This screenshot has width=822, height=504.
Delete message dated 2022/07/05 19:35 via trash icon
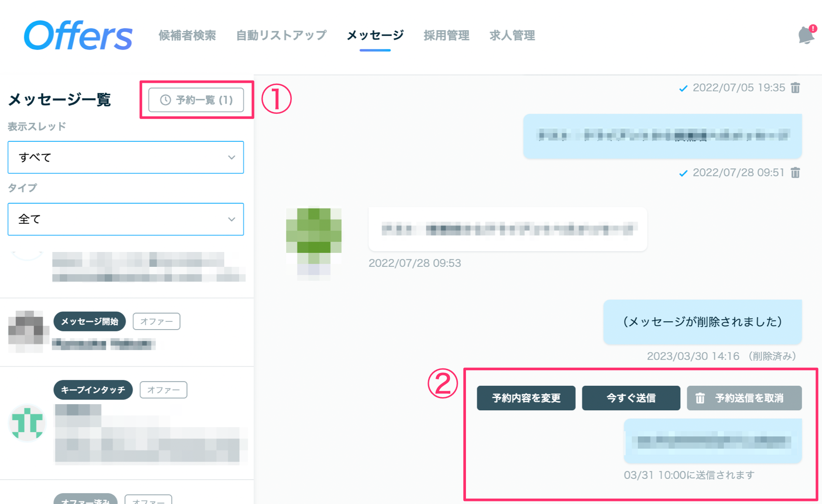[x=795, y=88]
